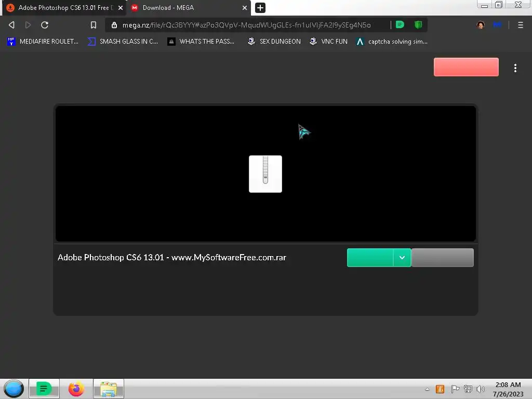Launch Firefox from the taskbar
532x399 pixels.
[76, 389]
